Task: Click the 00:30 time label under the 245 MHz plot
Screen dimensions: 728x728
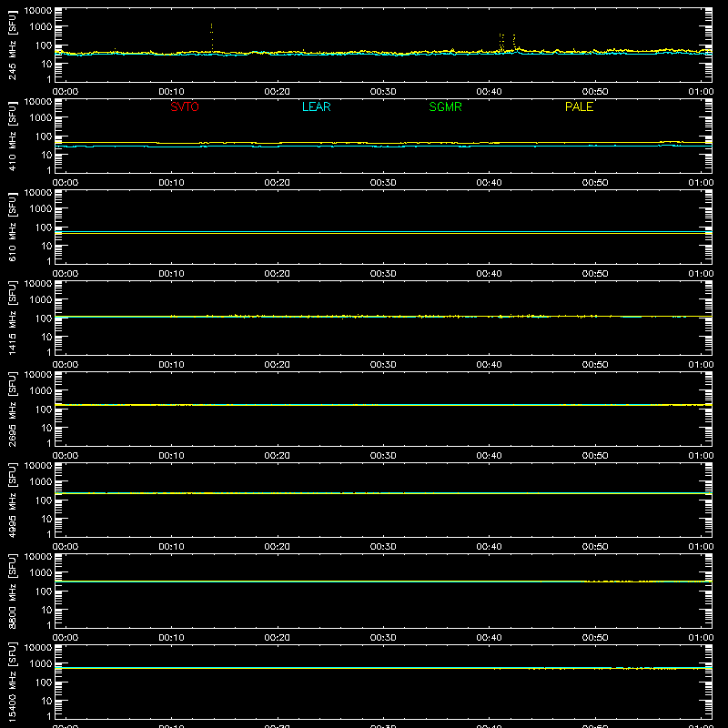Action: click(x=383, y=92)
